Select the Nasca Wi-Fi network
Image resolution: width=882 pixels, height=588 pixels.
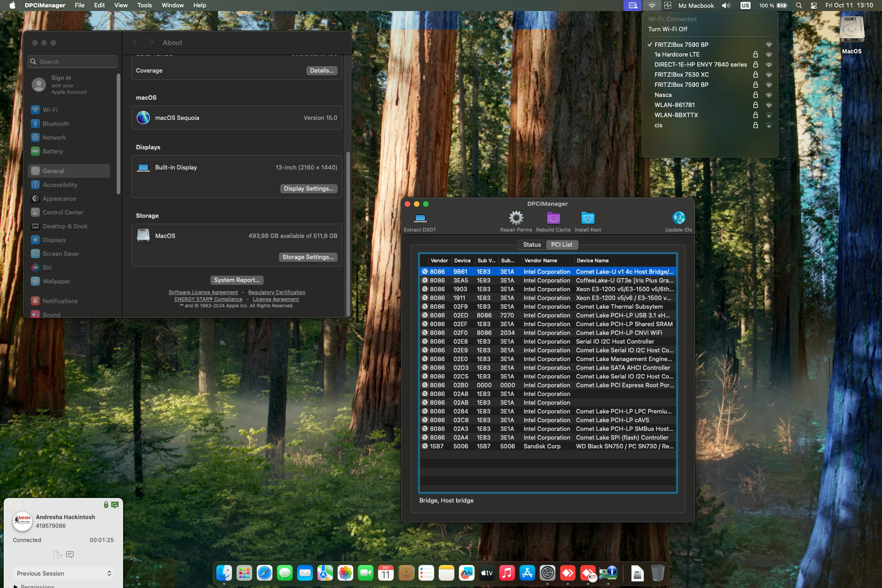point(710,95)
